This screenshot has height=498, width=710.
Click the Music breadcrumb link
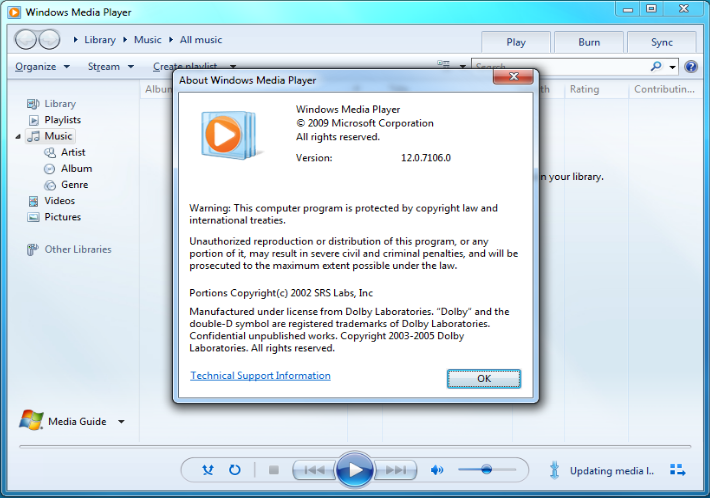tap(148, 40)
